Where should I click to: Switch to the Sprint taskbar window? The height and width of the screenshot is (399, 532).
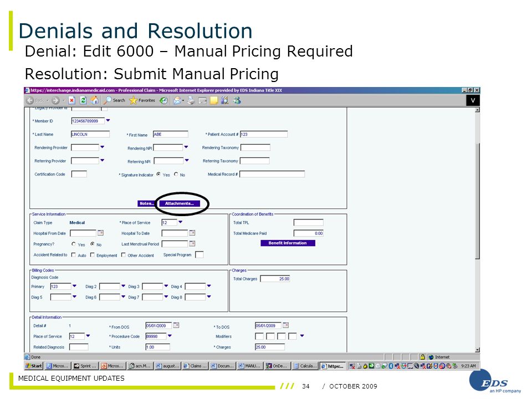(x=85, y=366)
